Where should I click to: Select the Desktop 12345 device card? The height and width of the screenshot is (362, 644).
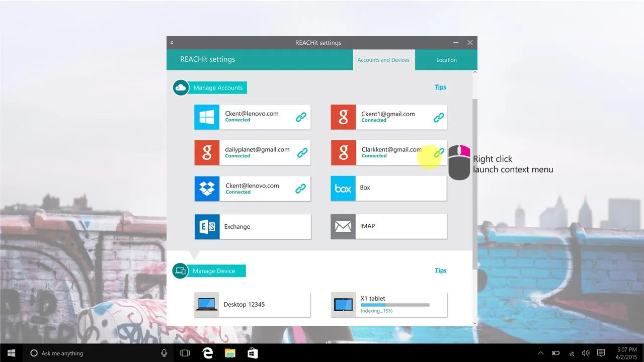coord(253,304)
